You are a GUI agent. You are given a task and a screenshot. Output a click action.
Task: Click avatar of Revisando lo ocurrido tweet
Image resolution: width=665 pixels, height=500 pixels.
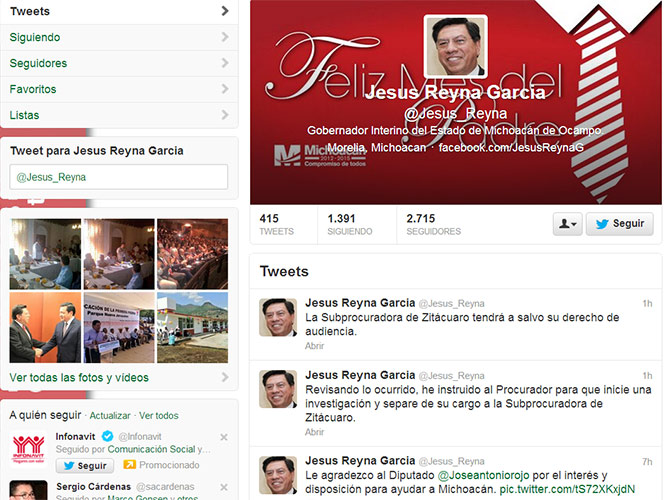pyautogui.click(x=278, y=389)
